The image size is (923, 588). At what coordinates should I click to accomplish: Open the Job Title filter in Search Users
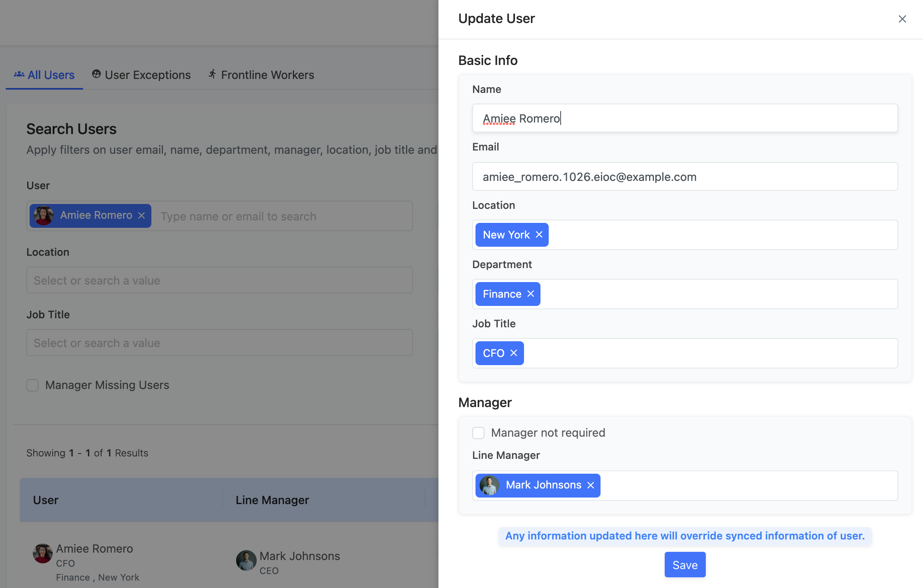coord(220,343)
